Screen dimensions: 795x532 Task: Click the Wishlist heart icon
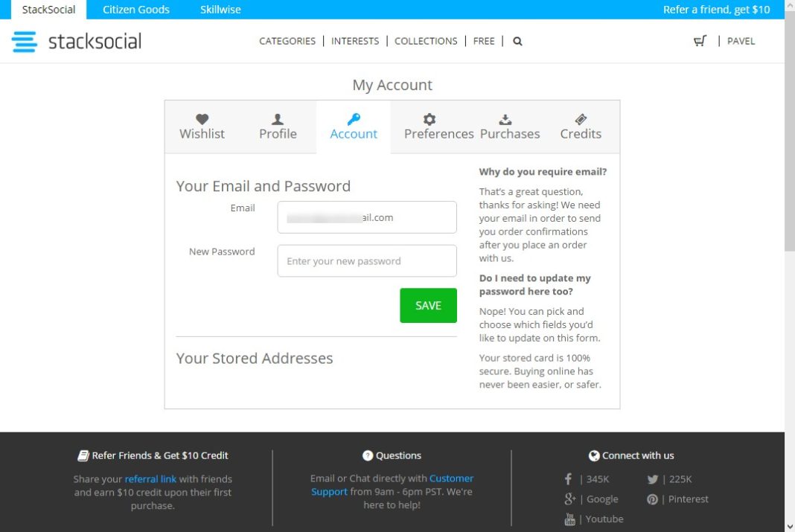[x=202, y=119]
